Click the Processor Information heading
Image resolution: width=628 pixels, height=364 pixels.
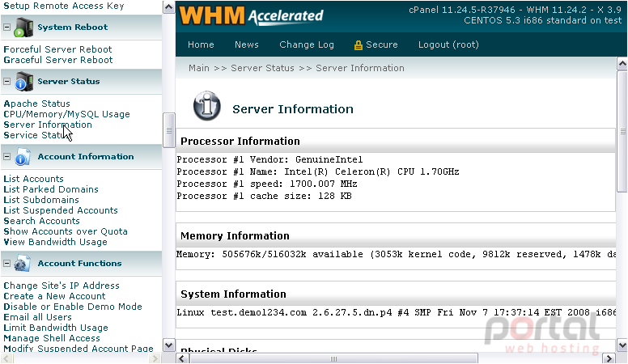click(240, 142)
